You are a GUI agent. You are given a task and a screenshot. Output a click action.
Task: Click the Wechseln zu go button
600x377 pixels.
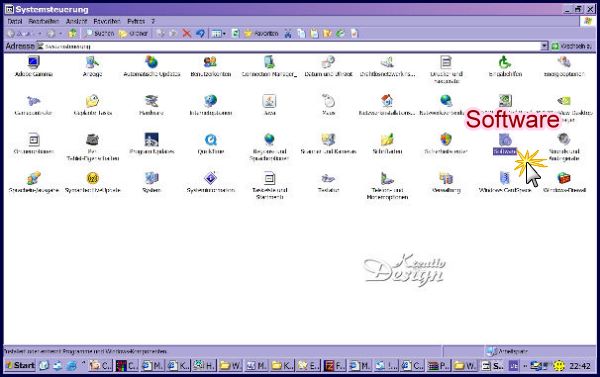[x=571, y=46]
